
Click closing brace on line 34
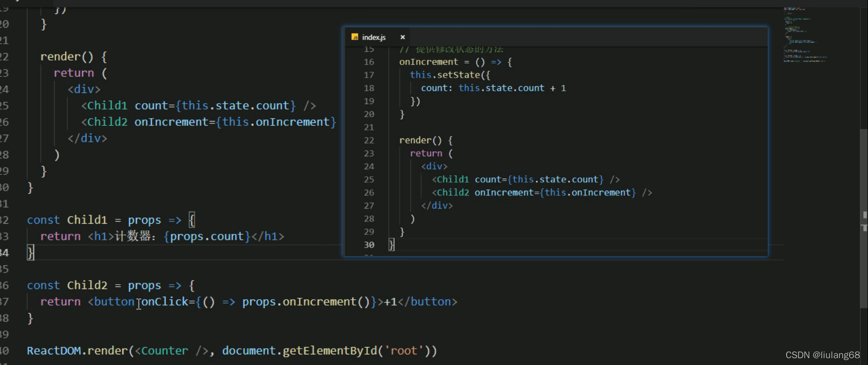click(30, 253)
